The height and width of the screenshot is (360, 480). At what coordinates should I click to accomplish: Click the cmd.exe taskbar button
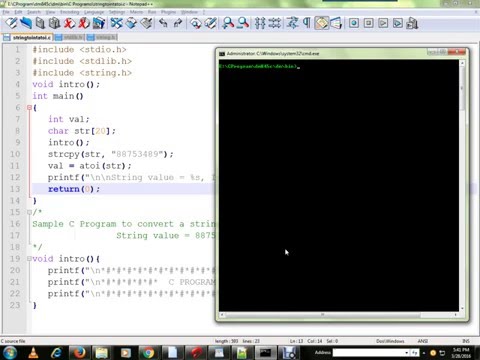[265, 353]
